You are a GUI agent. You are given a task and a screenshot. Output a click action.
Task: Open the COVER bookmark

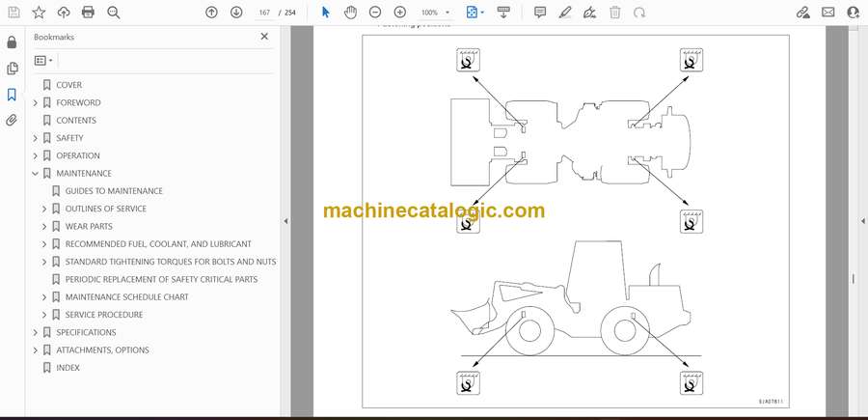(x=68, y=85)
